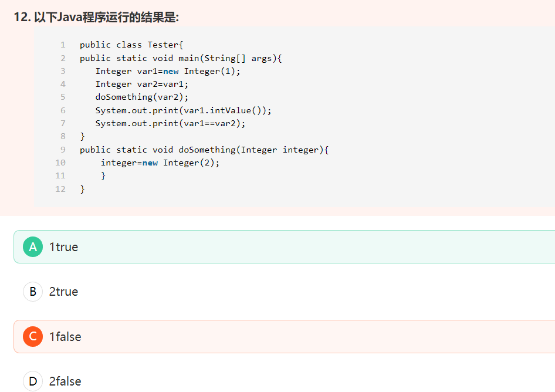Click the answer text "2false"
This screenshot has height=392, width=555.
[65, 381]
